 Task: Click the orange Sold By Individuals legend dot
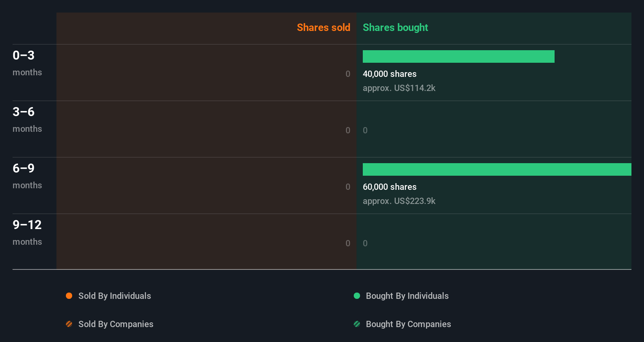point(69,296)
